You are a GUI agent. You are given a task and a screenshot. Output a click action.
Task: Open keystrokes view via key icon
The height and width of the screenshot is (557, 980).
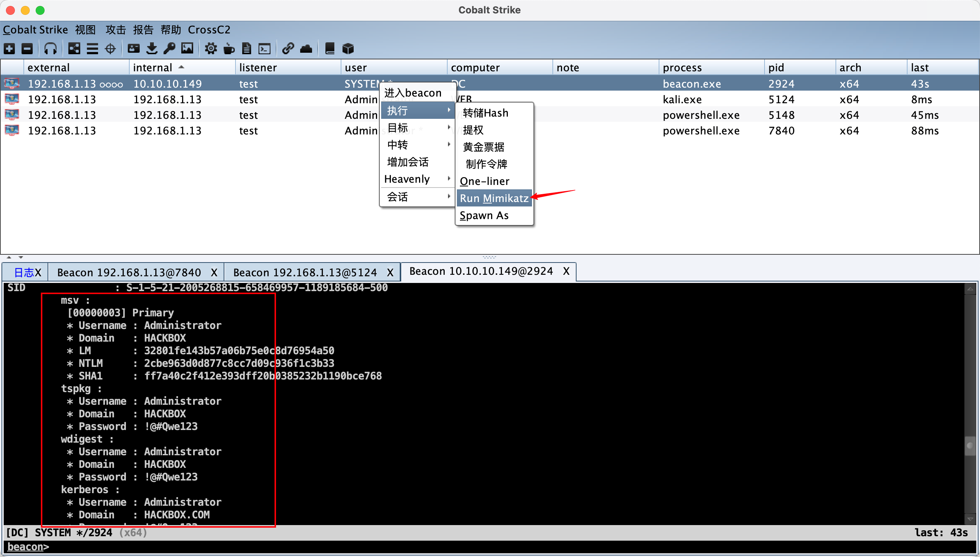coord(169,49)
